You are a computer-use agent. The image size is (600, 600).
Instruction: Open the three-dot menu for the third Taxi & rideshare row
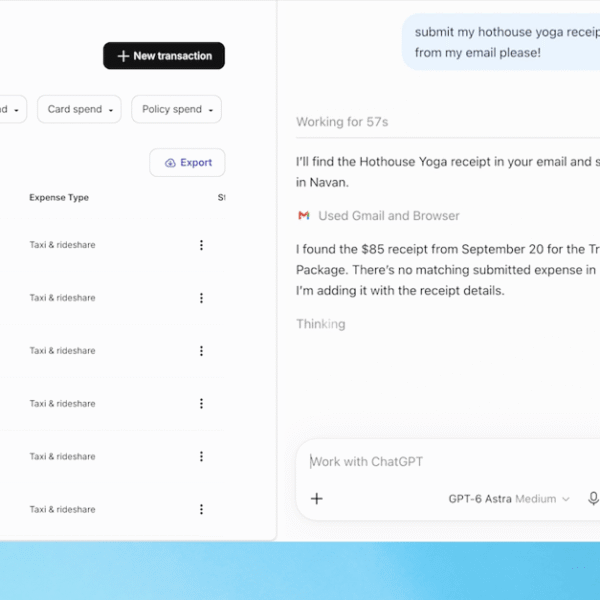click(201, 351)
